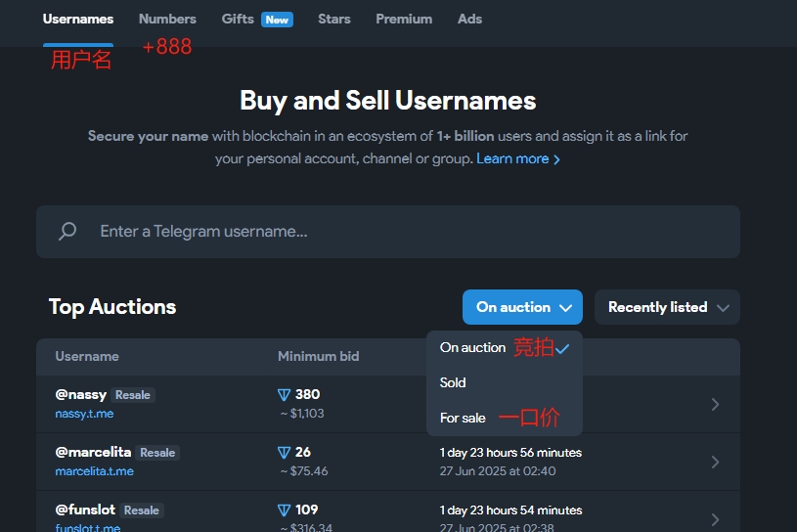The height and width of the screenshot is (532, 797).
Task: Click the Buy and Sell Usernames heading
Action: pos(388,101)
